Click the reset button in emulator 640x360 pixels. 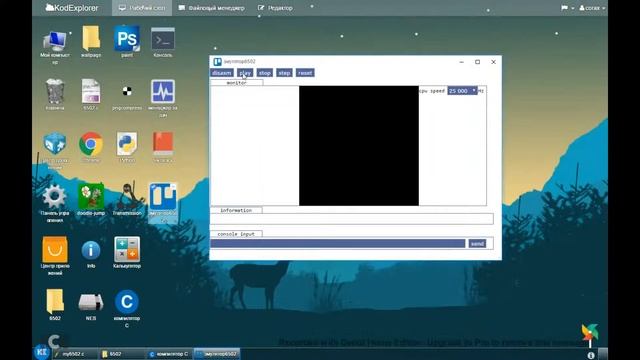click(x=305, y=73)
